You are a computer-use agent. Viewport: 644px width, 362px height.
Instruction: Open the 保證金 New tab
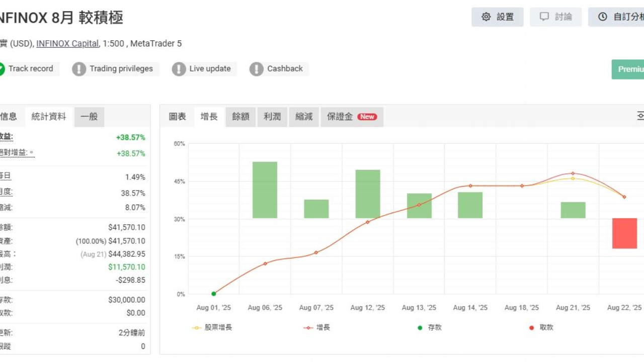coord(352,117)
